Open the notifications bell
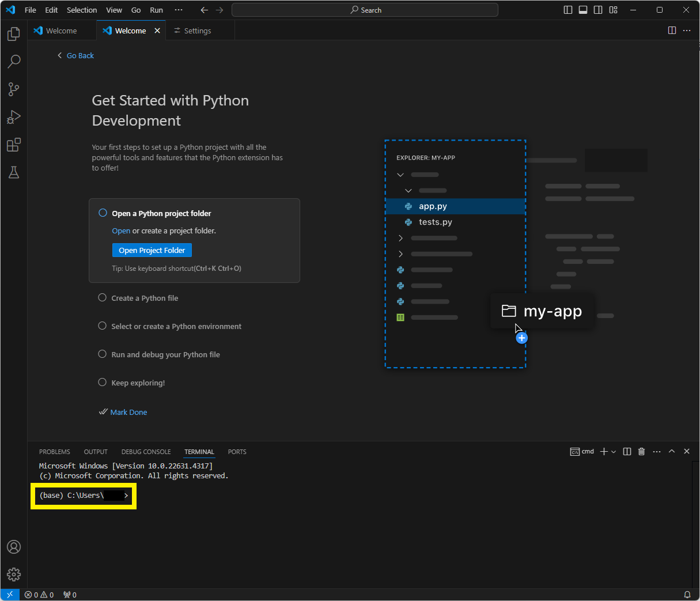Screen dimensions: 700x601 (x=687, y=595)
